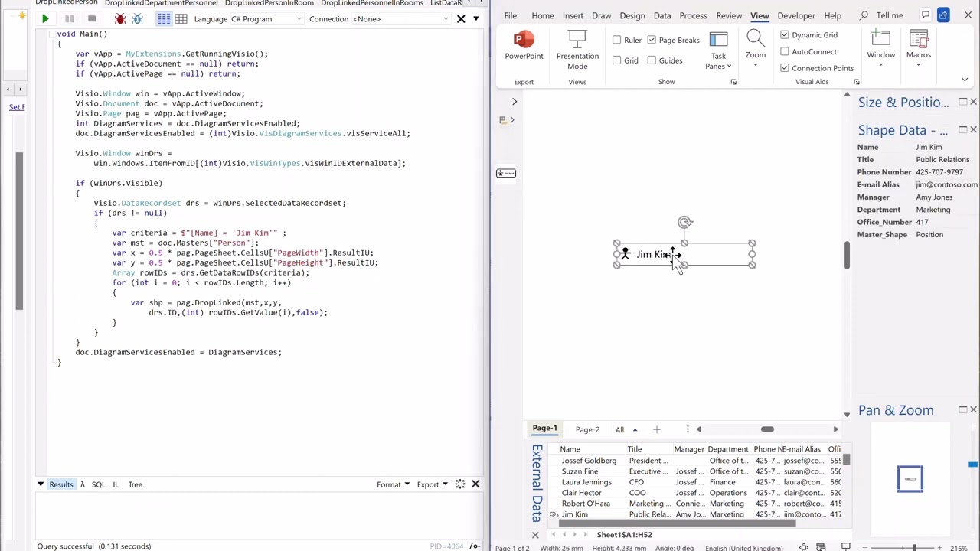Click the comments speech bubble icon

pos(926,15)
